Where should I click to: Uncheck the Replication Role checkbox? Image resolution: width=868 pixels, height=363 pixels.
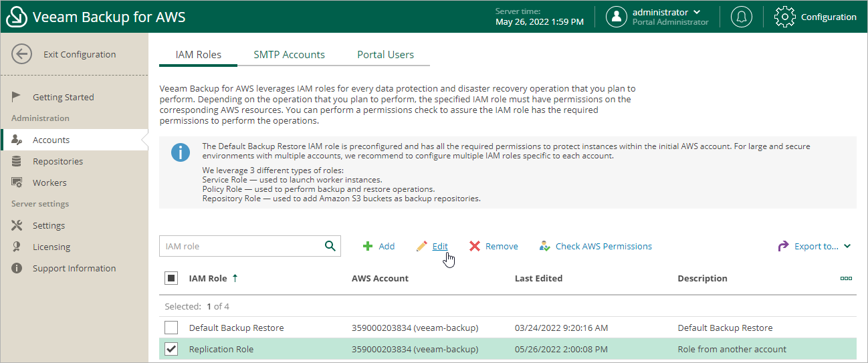(x=171, y=349)
